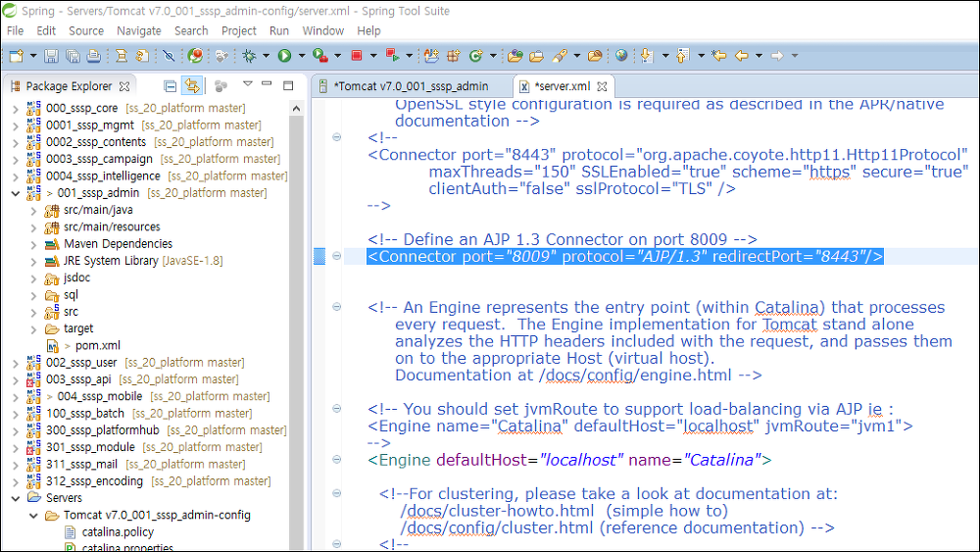Close the server.xml editor tab
Viewport: 980px width, 552px height.
[x=602, y=86]
